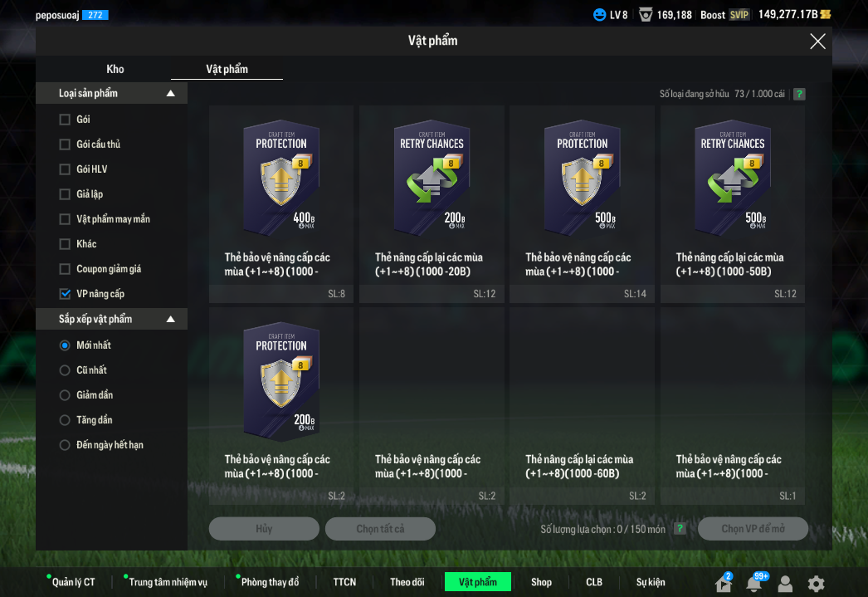Image resolution: width=868 pixels, height=597 pixels.
Task: Switch to the Kho tab
Action: click(x=115, y=69)
